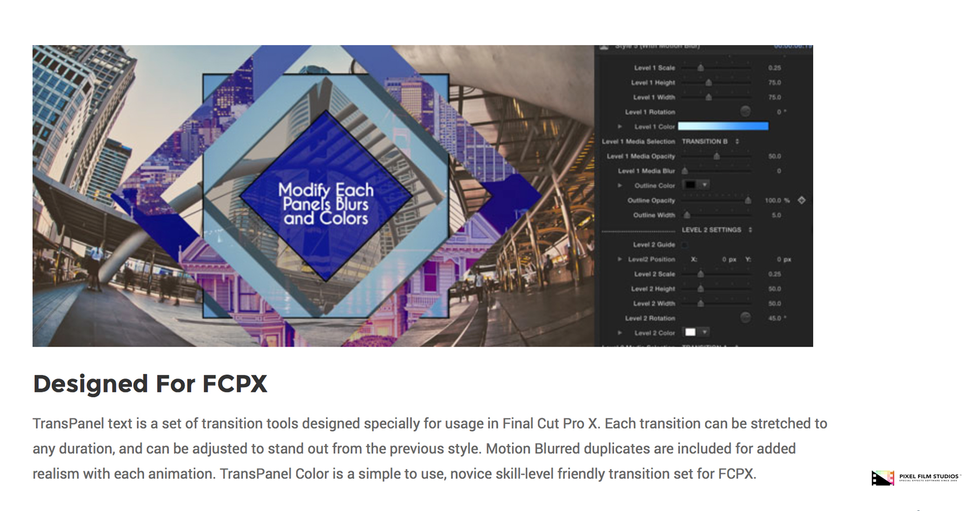
Task: Click the Level 1 Height value 75.0
Action: point(775,82)
